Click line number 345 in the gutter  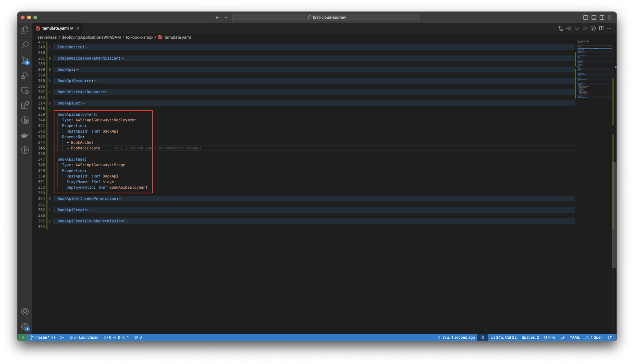41,148
